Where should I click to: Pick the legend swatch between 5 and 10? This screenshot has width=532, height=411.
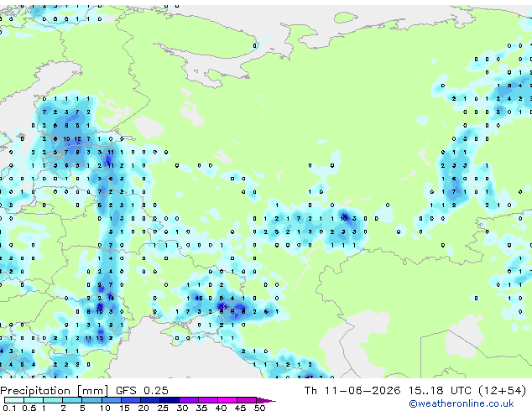pos(91,400)
